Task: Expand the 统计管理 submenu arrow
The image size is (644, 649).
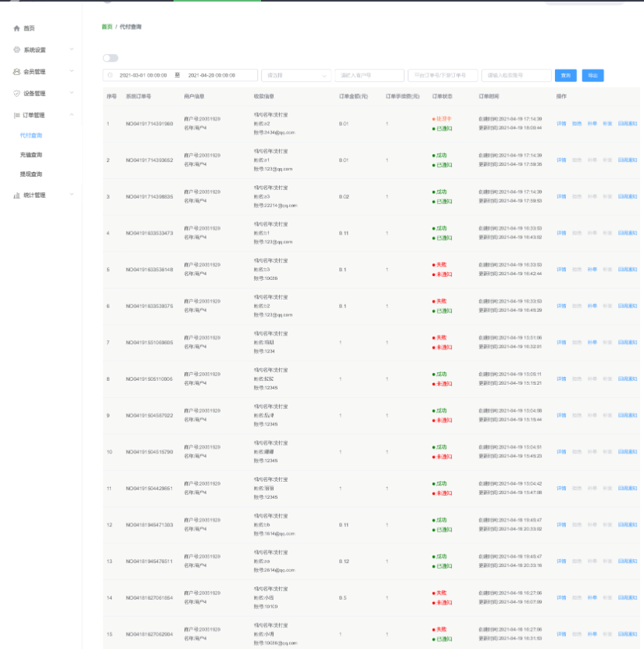Action: pos(72,195)
